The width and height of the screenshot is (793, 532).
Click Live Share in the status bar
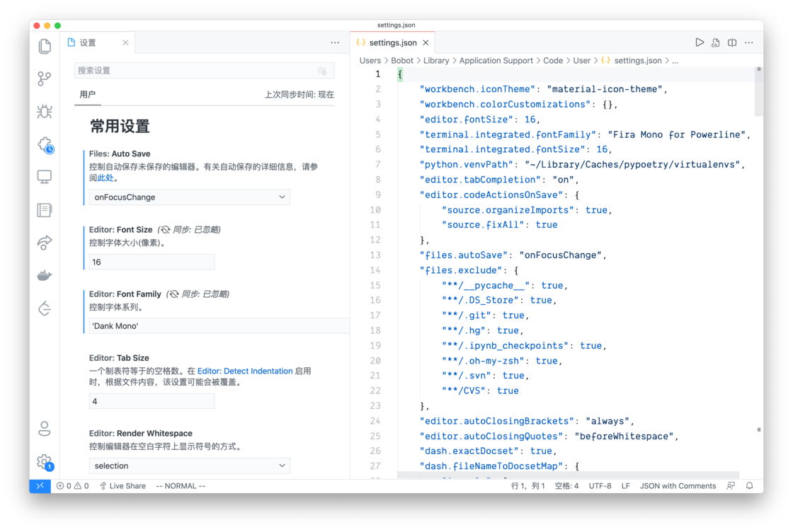[123, 486]
